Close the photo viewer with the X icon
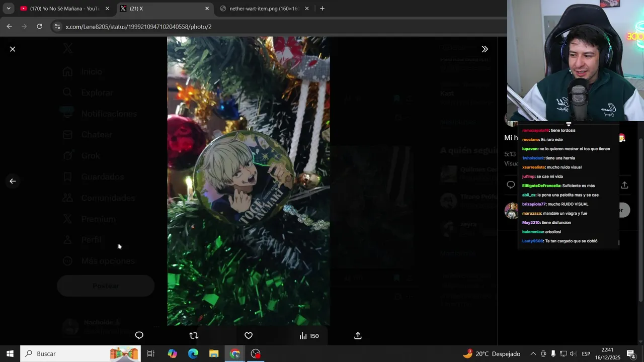The width and height of the screenshot is (644, 362). coord(13,49)
